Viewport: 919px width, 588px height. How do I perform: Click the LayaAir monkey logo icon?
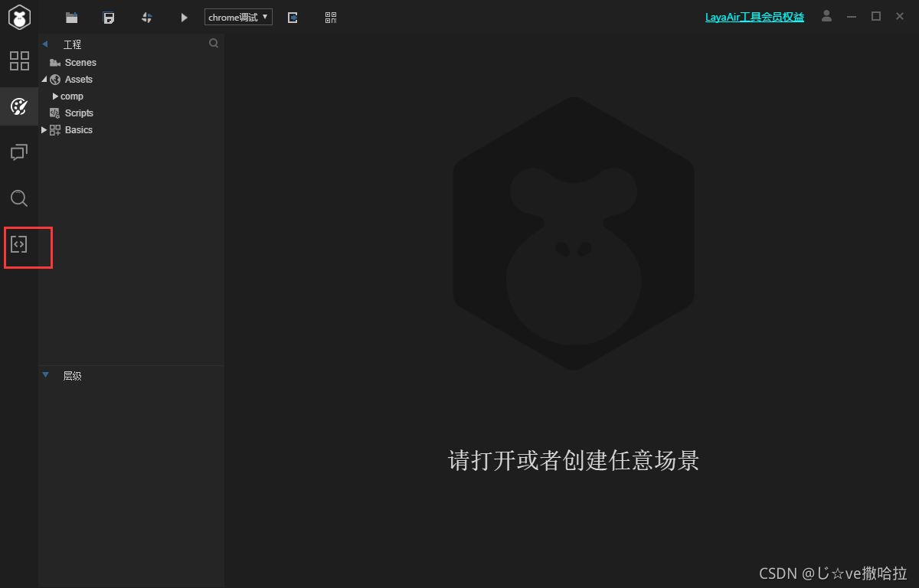(x=19, y=17)
